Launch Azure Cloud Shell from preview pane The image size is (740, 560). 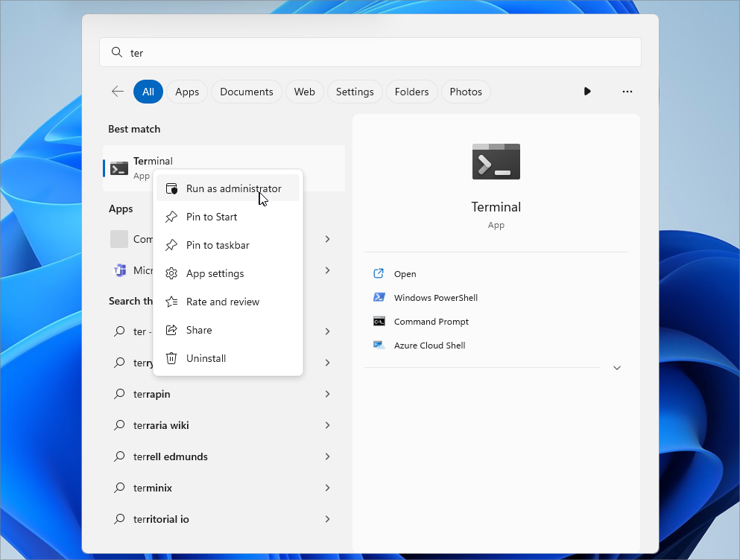(x=429, y=346)
